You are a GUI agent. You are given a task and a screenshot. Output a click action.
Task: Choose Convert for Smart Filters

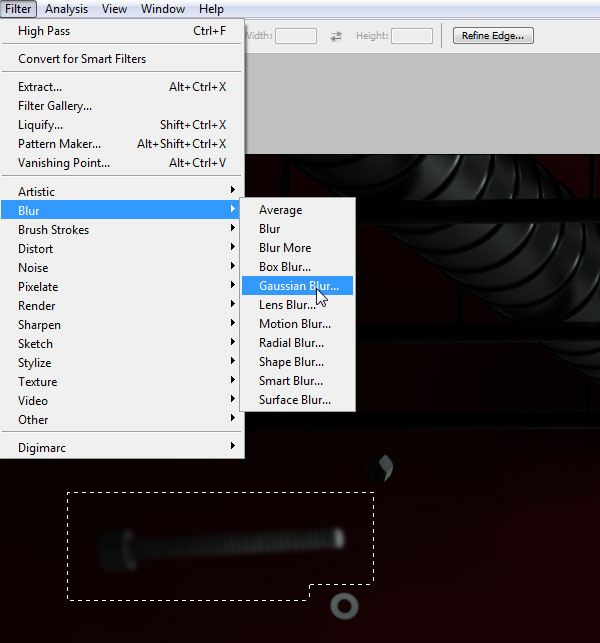[x=122, y=59]
